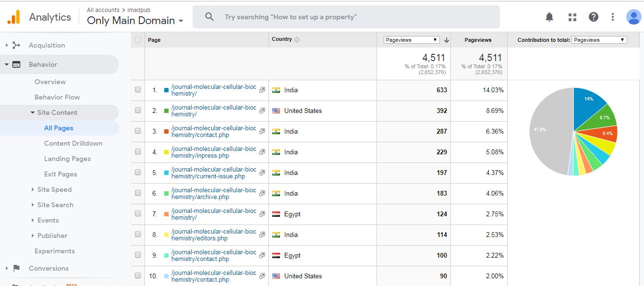Open the three-dot more options menu
Screen dimensions: 644x286
click(613, 17)
